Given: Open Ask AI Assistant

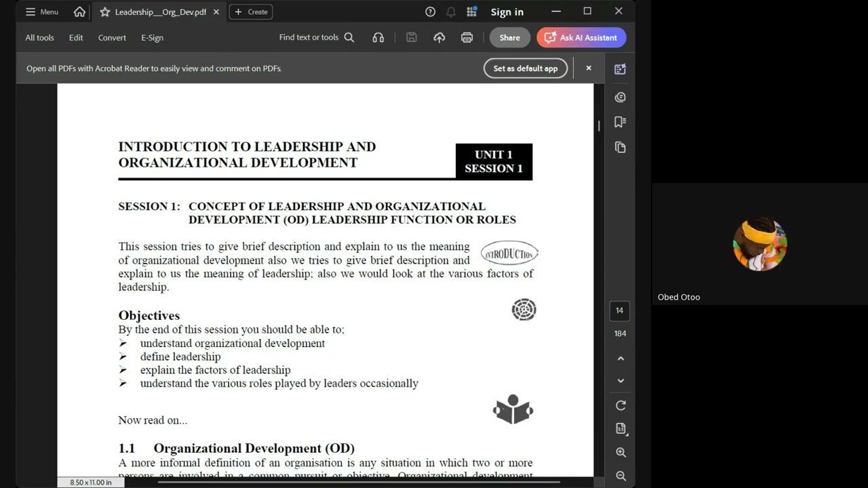Looking at the screenshot, I should coord(581,37).
